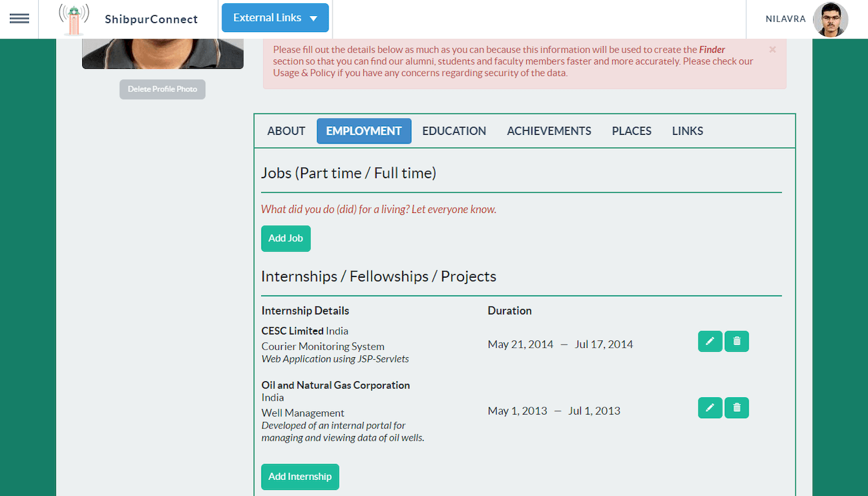Delete the Oil and Natural Gas internship
Screen dimensions: 868x496
click(736, 408)
